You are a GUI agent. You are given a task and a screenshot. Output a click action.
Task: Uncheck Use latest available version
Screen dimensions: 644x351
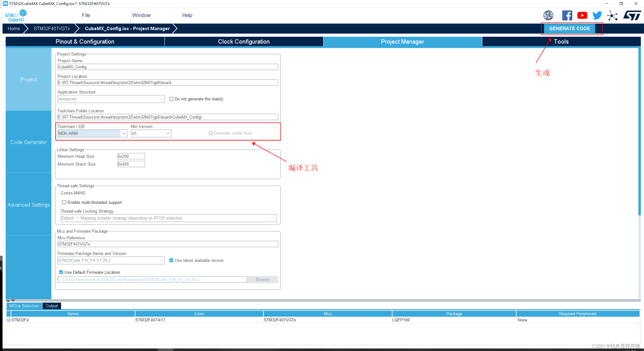(x=171, y=260)
